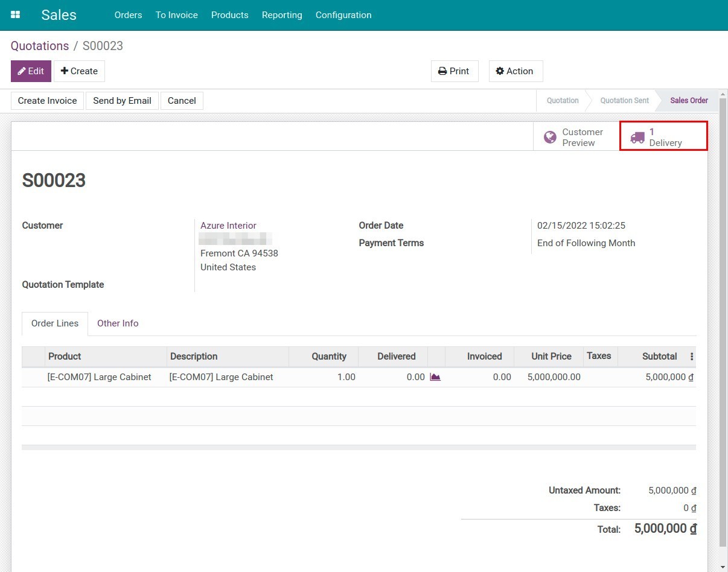Open the Orders menu
This screenshot has width=728, height=572.
(128, 15)
